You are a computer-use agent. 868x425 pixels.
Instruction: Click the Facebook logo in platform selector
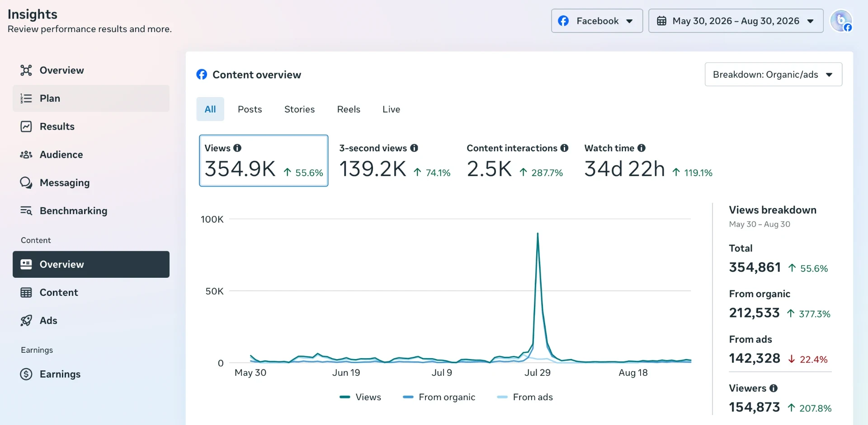tap(563, 21)
